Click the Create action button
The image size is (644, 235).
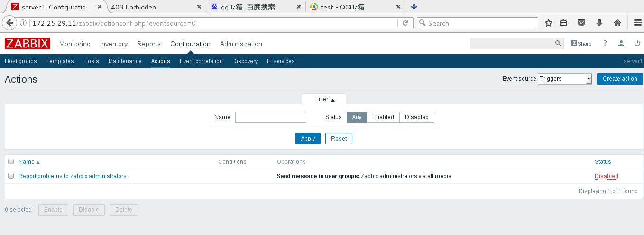pyautogui.click(x=620, y=79)
